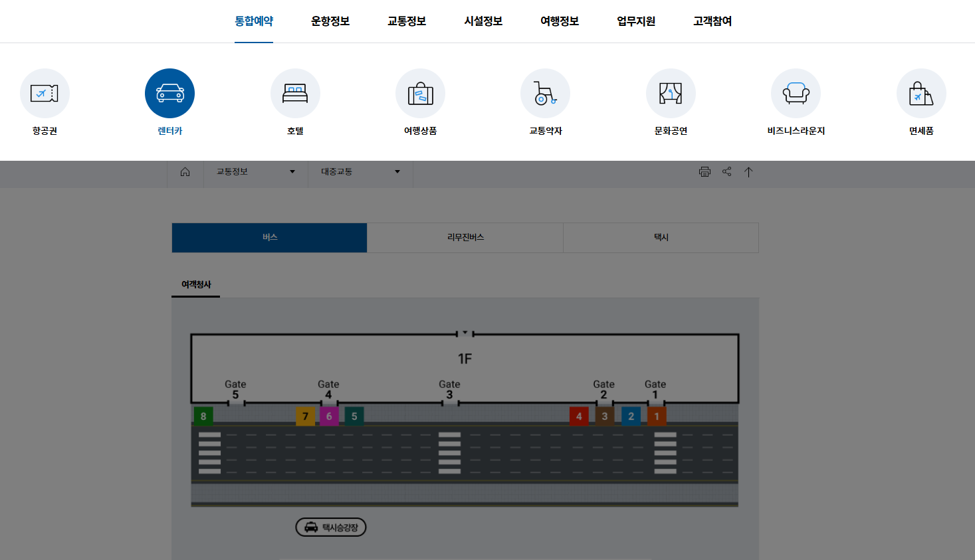Open the share icon
This screenshot has height=560, width=975.
tap(726, 171)
